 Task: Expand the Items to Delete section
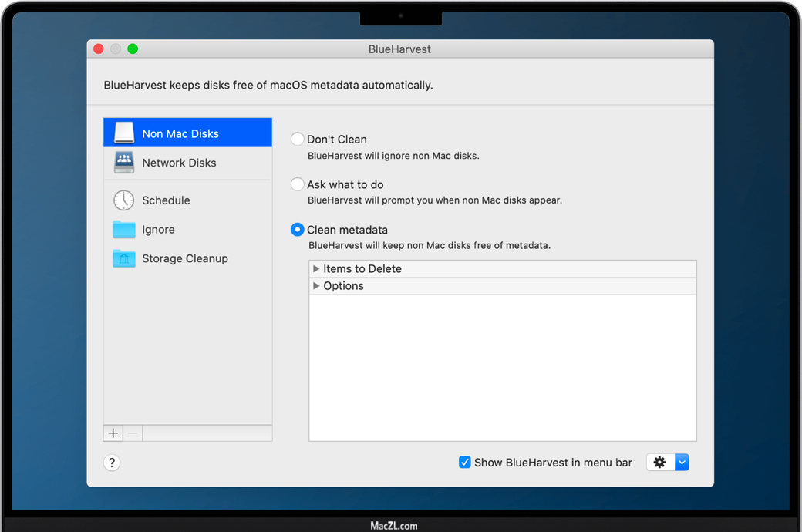[x=316, y=269]
